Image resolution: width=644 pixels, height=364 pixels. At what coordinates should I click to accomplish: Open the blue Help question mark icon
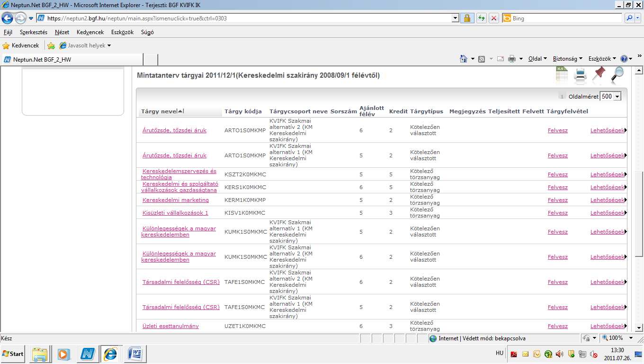coord(624,59)
